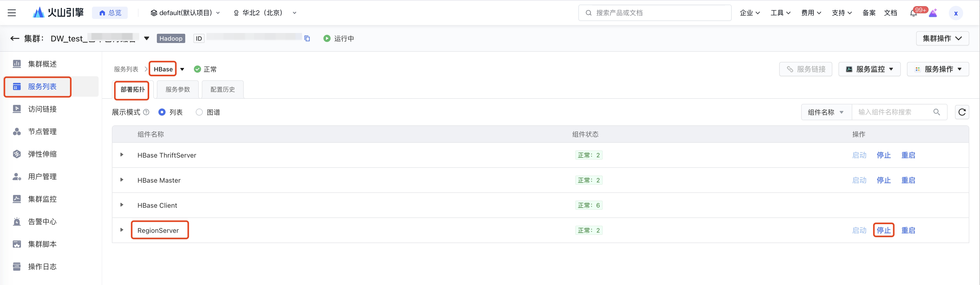Open the notifications bell
980x285 pixels.
(913, 13)
